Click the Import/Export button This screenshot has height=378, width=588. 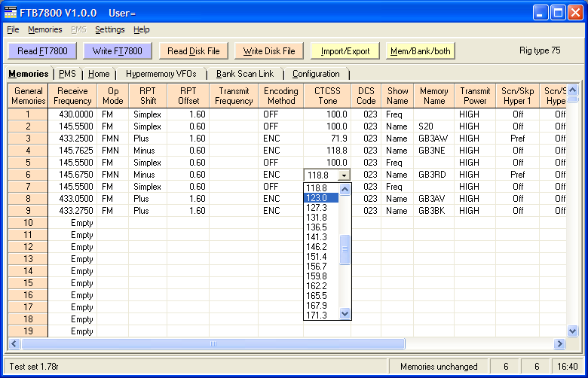pyautogui.click(x=345, y=51)
